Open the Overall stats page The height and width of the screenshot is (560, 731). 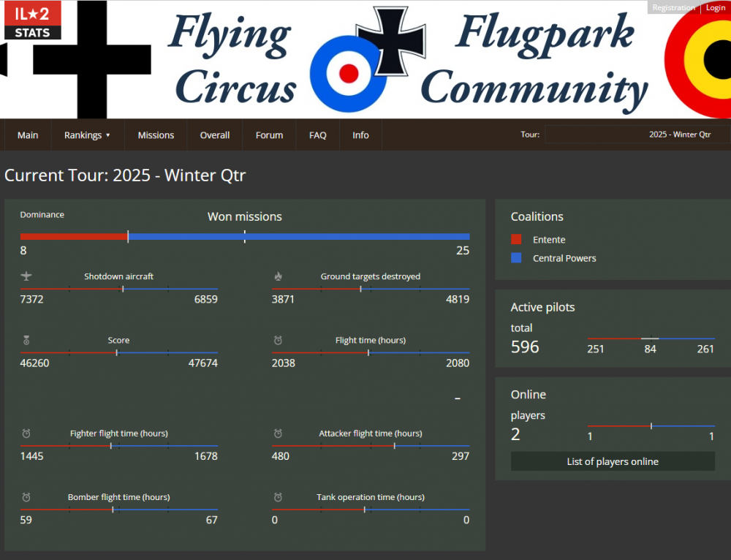215,135
